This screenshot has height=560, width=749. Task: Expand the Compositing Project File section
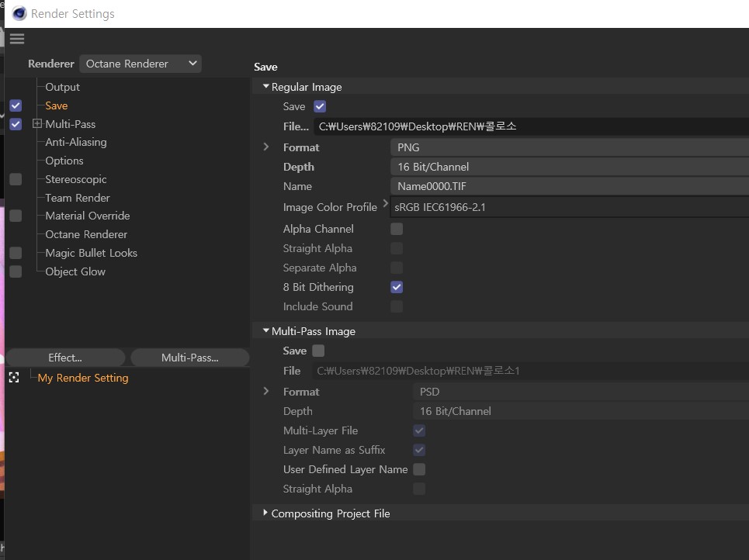click(x=265, y=513)
